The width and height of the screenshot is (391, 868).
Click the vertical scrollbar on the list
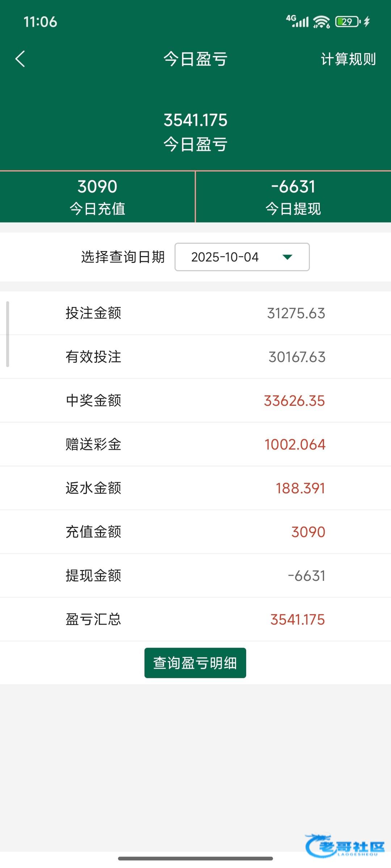click(x=8, y=334)
